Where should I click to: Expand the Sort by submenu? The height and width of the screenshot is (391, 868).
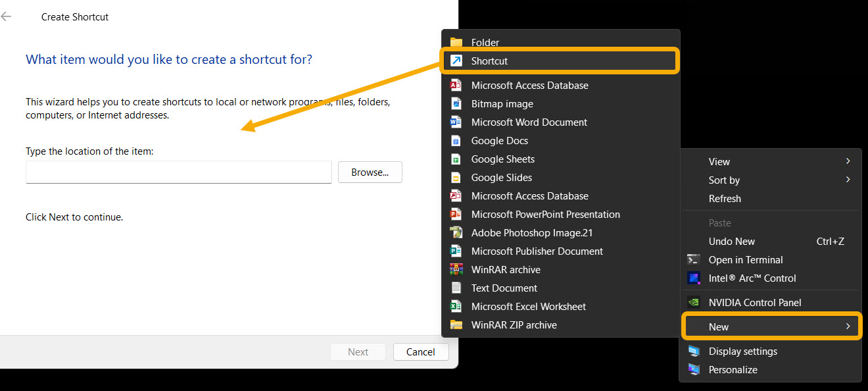[x=724, y=180]
